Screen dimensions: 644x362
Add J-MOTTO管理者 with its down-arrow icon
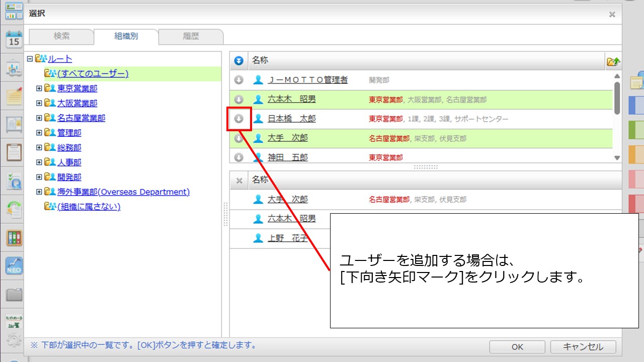[239, 80]
